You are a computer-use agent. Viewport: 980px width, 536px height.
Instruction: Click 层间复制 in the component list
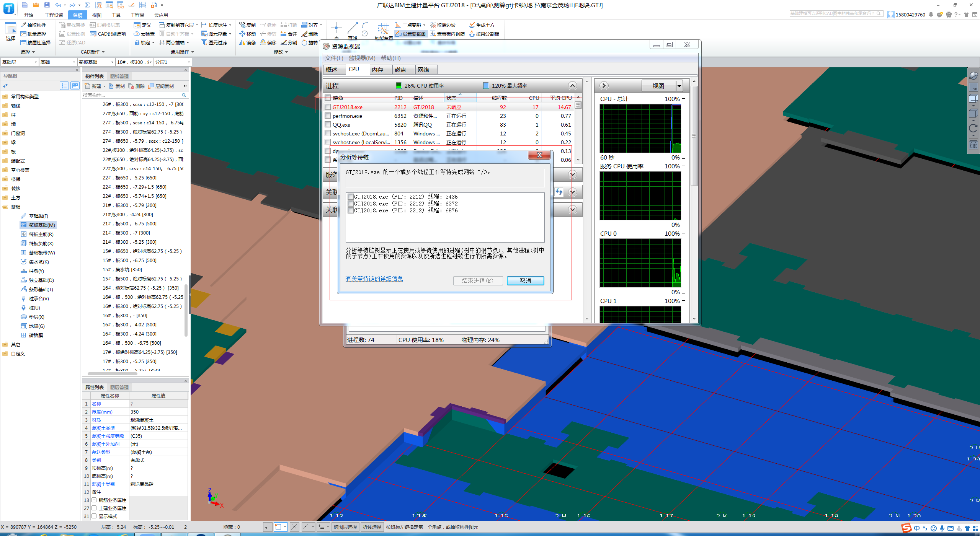point(161,86)
